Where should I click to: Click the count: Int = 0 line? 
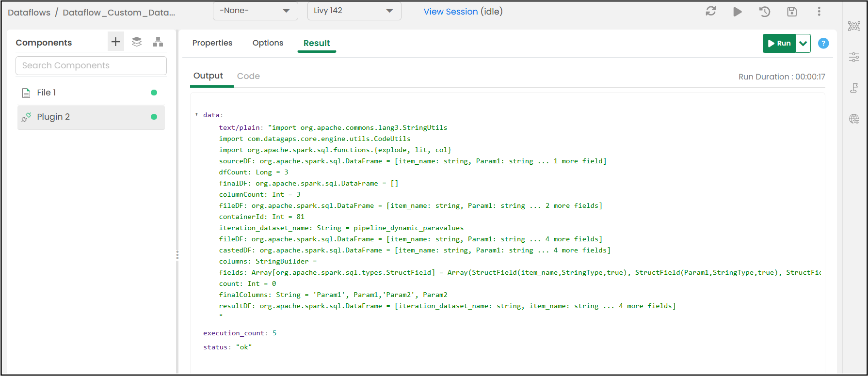pyautogui.click(x=247, y=283)
